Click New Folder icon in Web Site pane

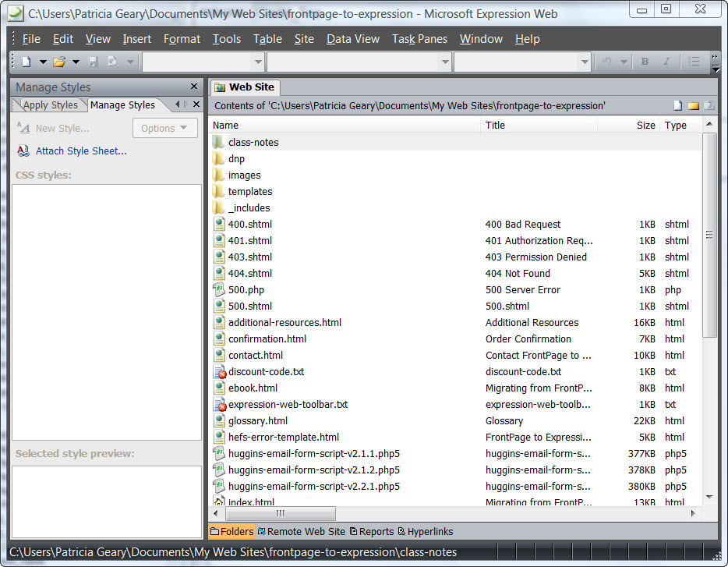693,105
